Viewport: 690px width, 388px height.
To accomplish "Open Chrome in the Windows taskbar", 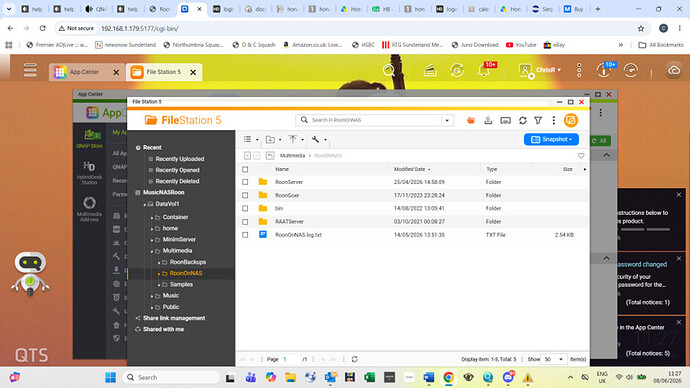I will tap(448, 377).
